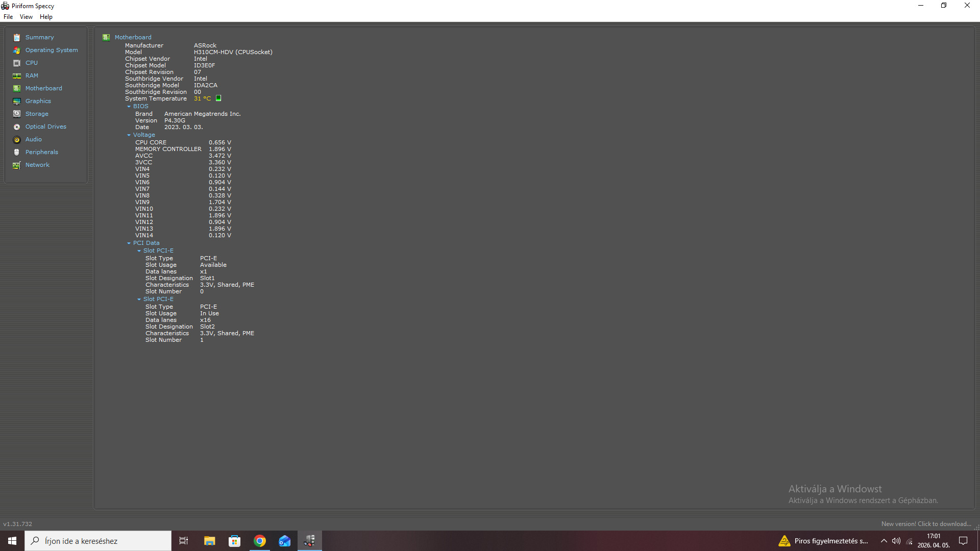Image resolution: width=980 pixels, height=551 pixels.
Task: Click the Optical Drives disc icon
Action: tap(17, 127)
